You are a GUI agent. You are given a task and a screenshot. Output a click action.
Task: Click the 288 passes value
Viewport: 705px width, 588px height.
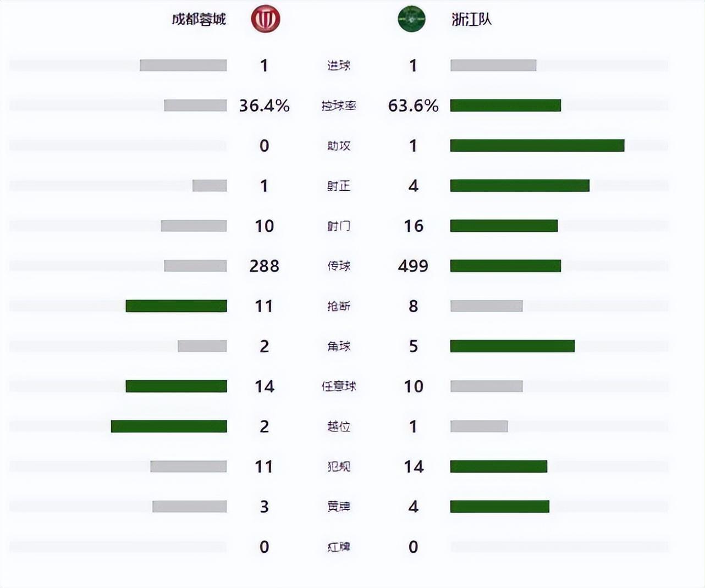[x=264, y=266]
